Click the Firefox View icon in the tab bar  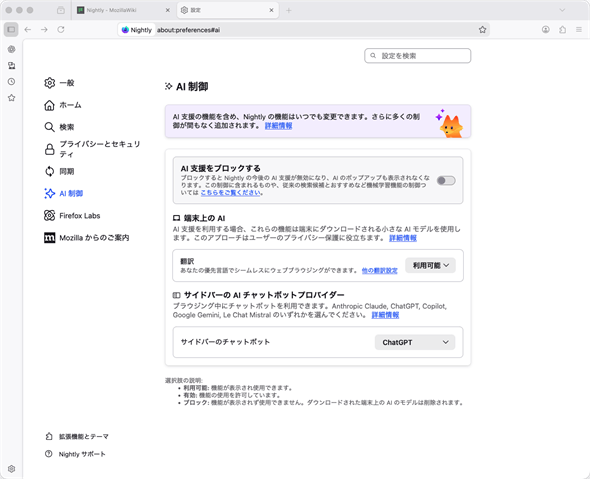pyautogui.click(x=61, y=11)
